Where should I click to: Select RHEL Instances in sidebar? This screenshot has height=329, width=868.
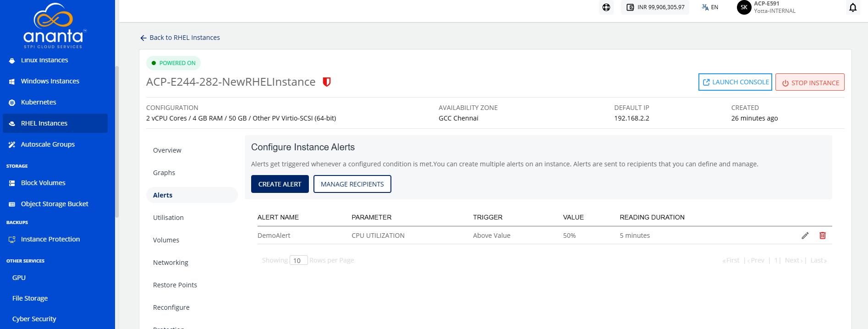55,123
